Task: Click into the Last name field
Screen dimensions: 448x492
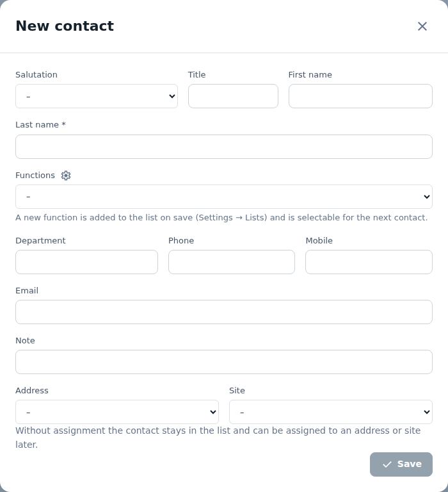Action: [224, 147]
